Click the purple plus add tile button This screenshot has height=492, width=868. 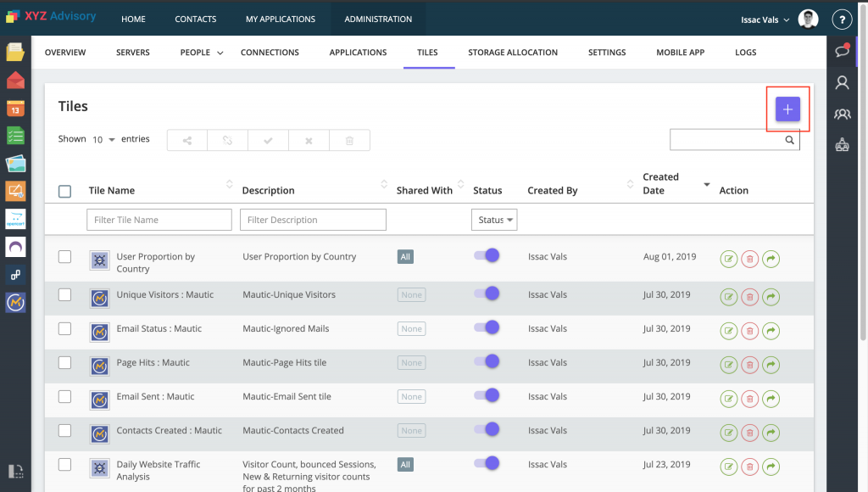click(x=787, y=109)
